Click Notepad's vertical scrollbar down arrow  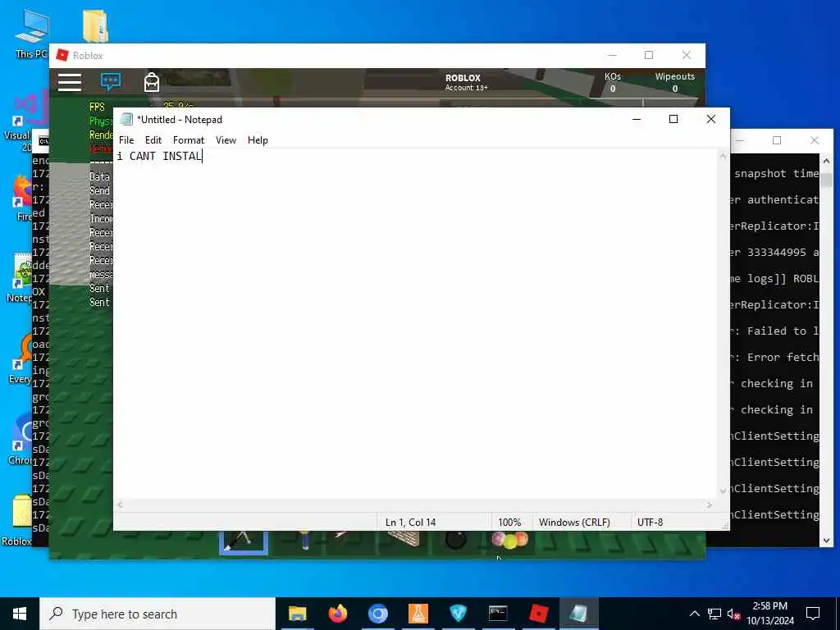click(723, 491)
